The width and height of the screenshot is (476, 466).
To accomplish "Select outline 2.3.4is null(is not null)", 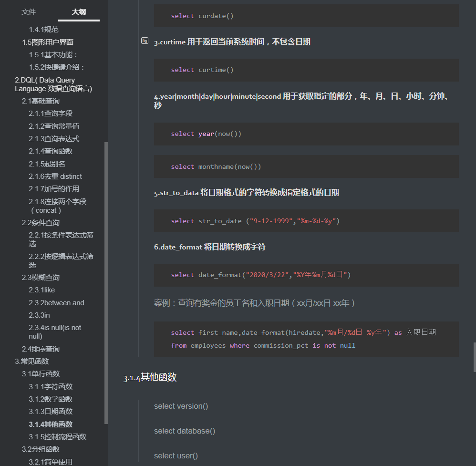I will (x=55, y=332).
